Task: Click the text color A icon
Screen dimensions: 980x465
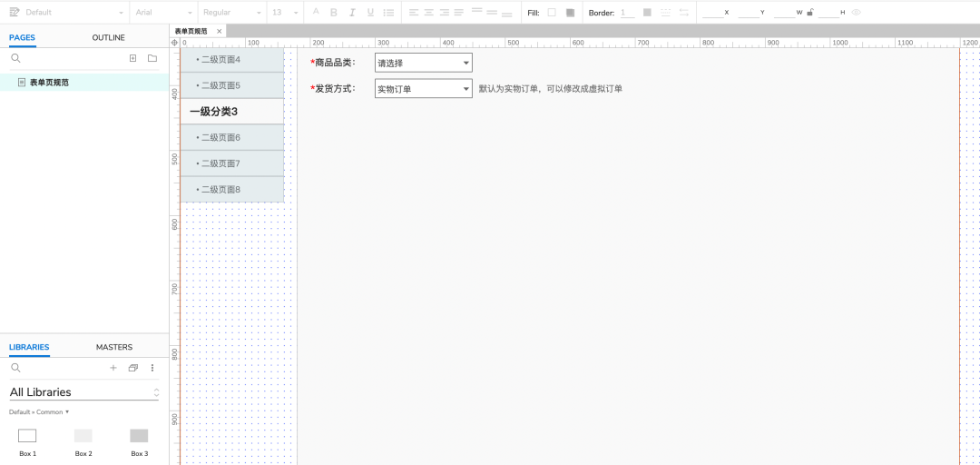Action: coord(316,12)
